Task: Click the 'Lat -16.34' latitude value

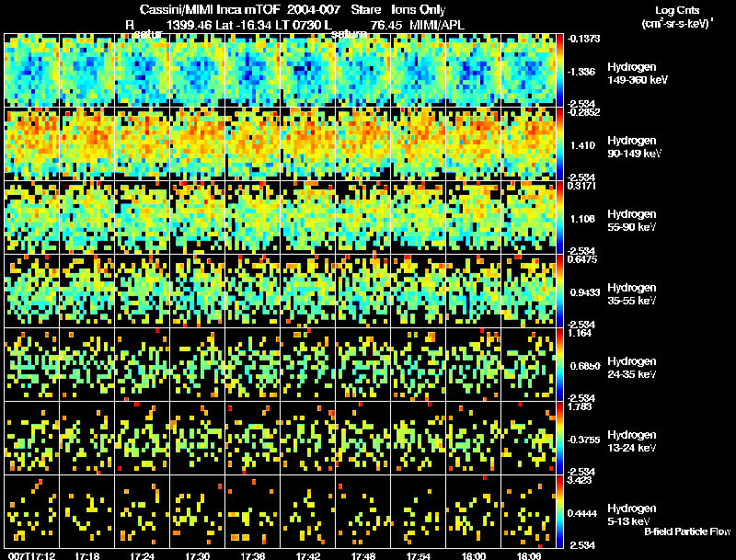Action: click(244, 25)
